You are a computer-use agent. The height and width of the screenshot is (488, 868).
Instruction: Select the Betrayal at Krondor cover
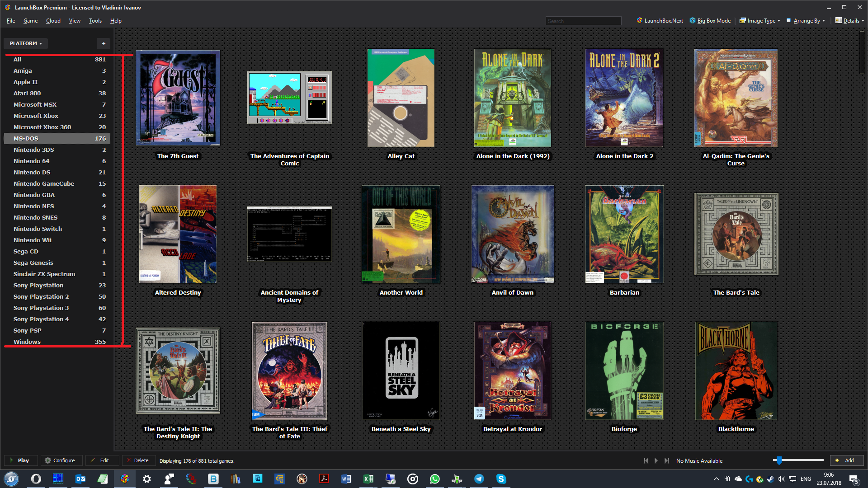coord(513,371)
